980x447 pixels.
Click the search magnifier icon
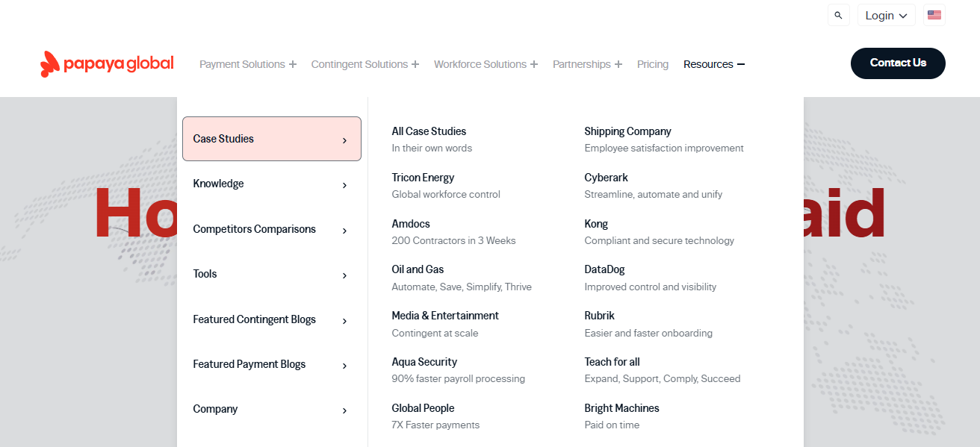[x=838, y=15]
